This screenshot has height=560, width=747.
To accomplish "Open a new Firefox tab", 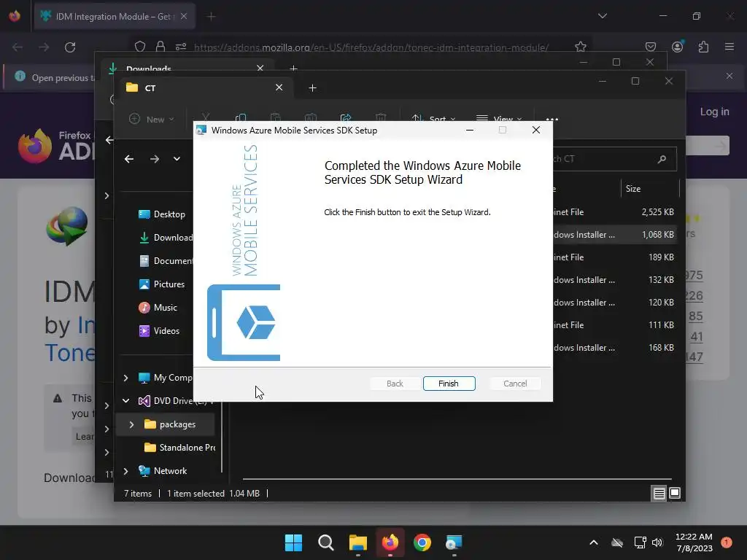I will 211,17.
